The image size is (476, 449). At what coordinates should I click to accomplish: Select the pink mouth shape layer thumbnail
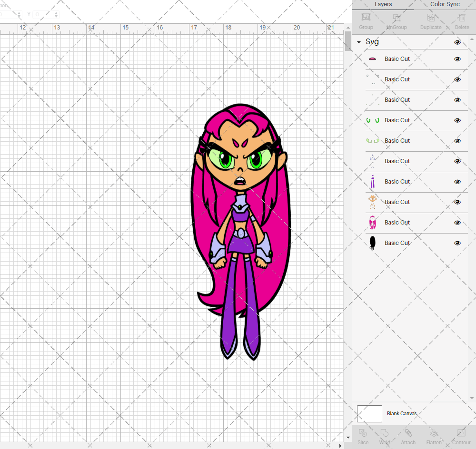[373, 59]
